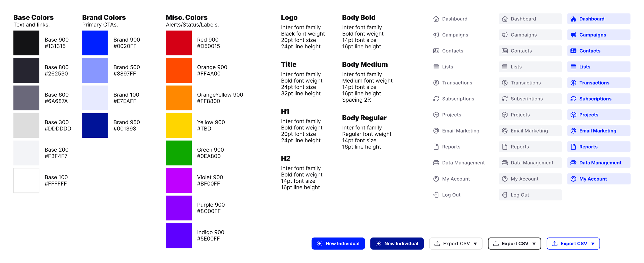This screenshot has width=644, height=263.
Task: Click the dark navy New Individual button
Action: pos(397,243)
